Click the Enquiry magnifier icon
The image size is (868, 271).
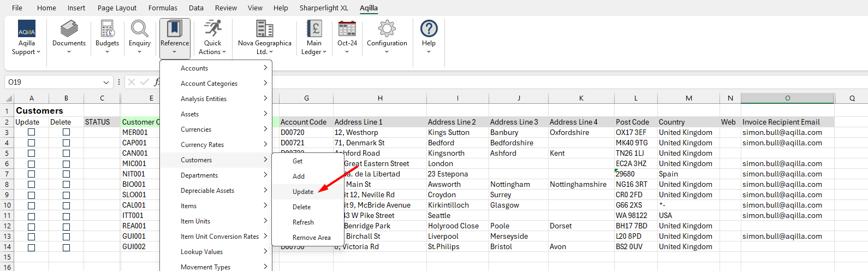tap(140, 30)
